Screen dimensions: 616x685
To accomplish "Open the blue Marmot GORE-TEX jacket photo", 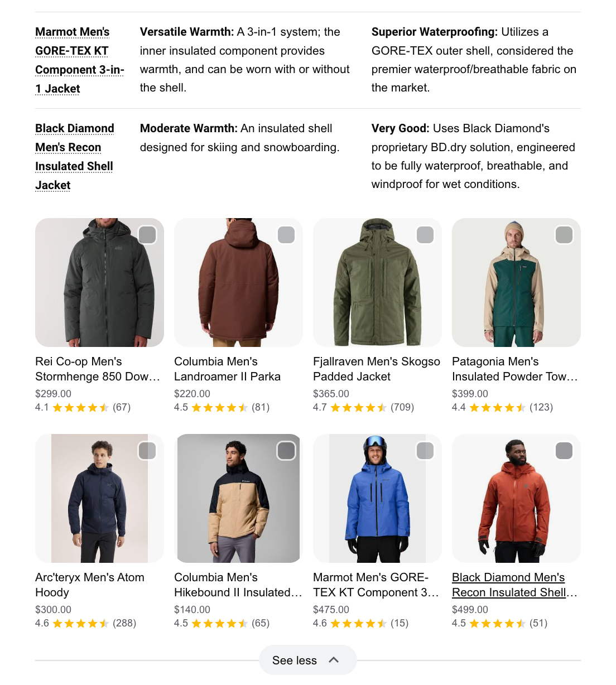I will point(377,498).
